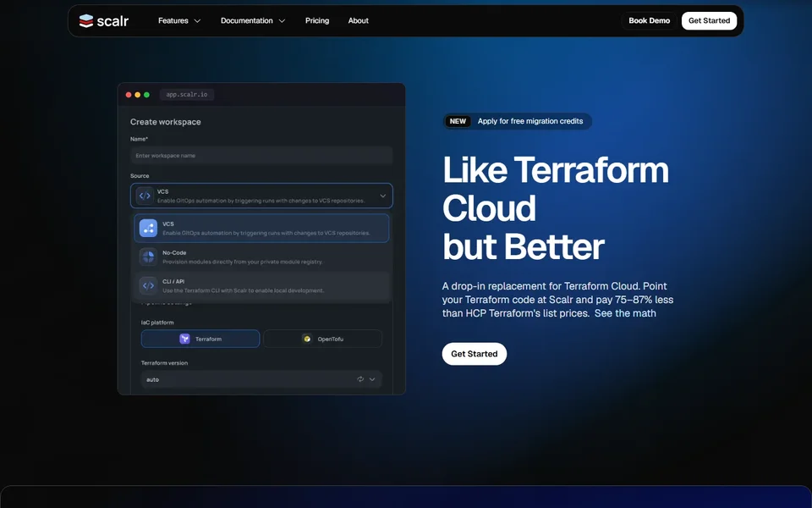Expand the Features chevron arrow
Viewport: 812px width, 508px height.
click(x=197, y=20)
